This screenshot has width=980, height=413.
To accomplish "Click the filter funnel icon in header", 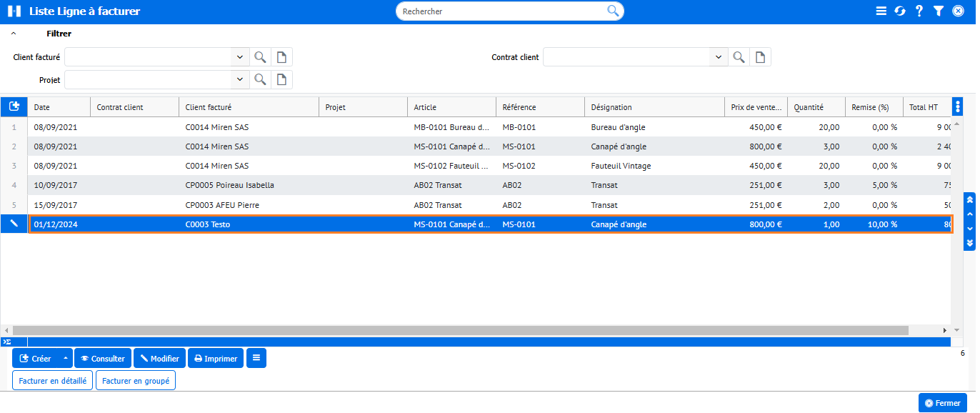I will [x=939, y=11].
